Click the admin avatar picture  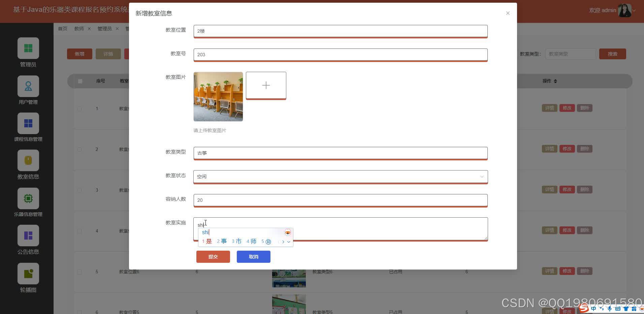point(625,10)
